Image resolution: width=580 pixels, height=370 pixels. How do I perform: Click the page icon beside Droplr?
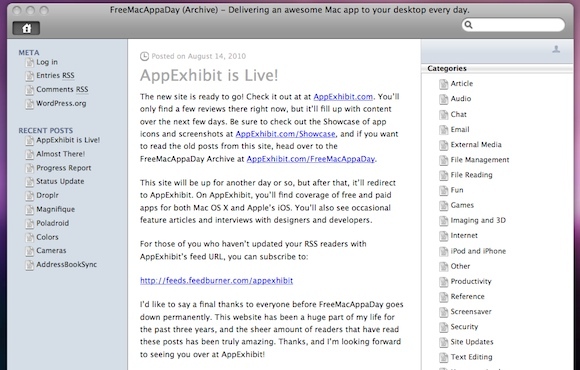29,196
